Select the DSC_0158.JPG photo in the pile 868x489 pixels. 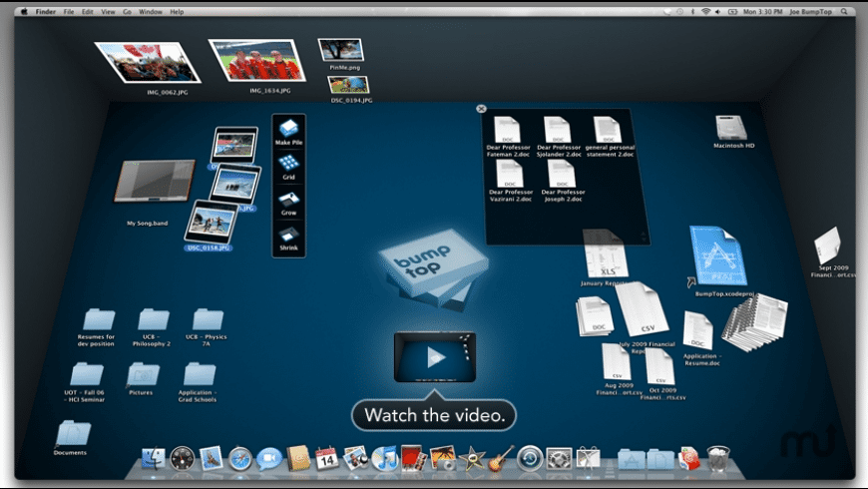pyautogui.click(x=211, y=221)
